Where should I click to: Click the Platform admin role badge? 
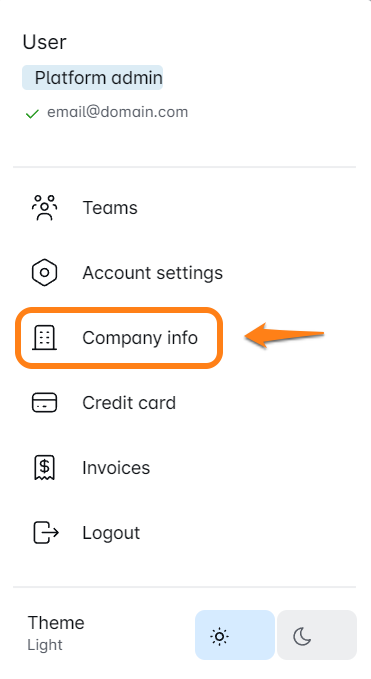pos(93,78)
